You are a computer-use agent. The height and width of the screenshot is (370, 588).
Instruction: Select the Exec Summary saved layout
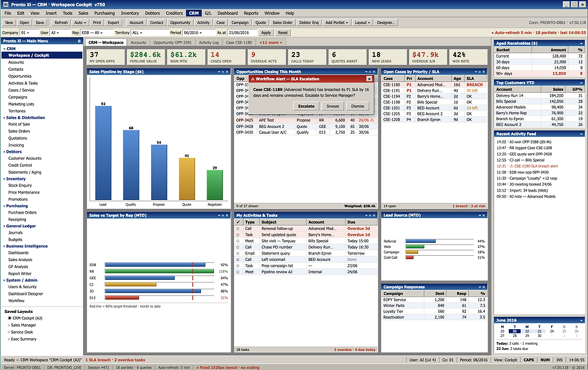point(22,339)
